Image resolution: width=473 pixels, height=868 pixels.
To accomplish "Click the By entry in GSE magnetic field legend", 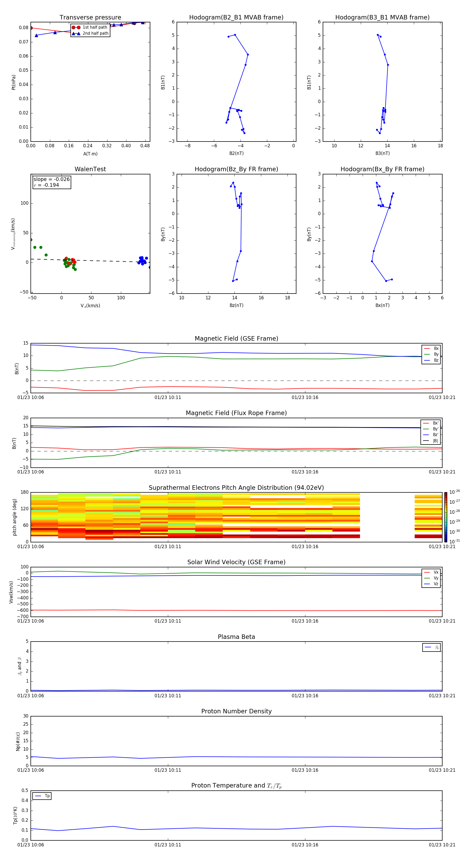I will tap(431, 355).
